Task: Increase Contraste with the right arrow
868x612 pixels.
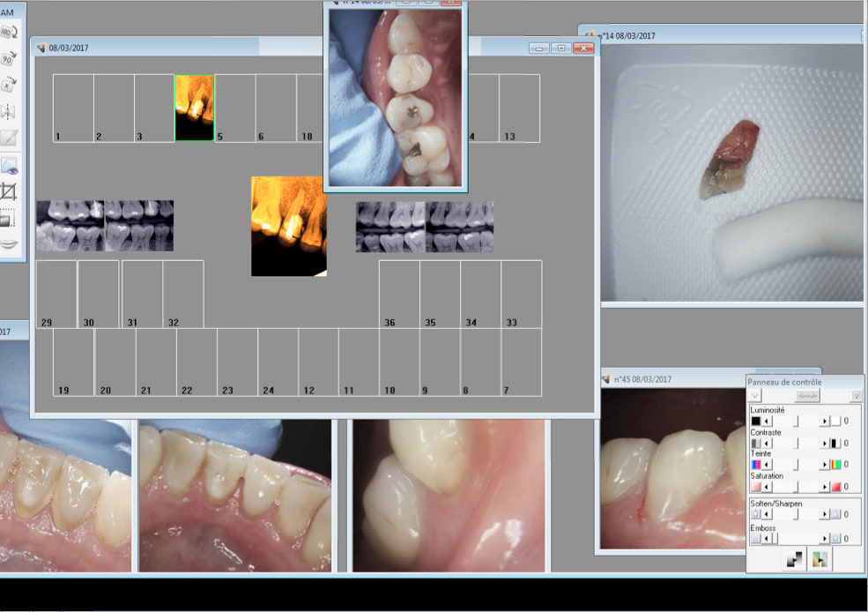Action: point(825,443)
